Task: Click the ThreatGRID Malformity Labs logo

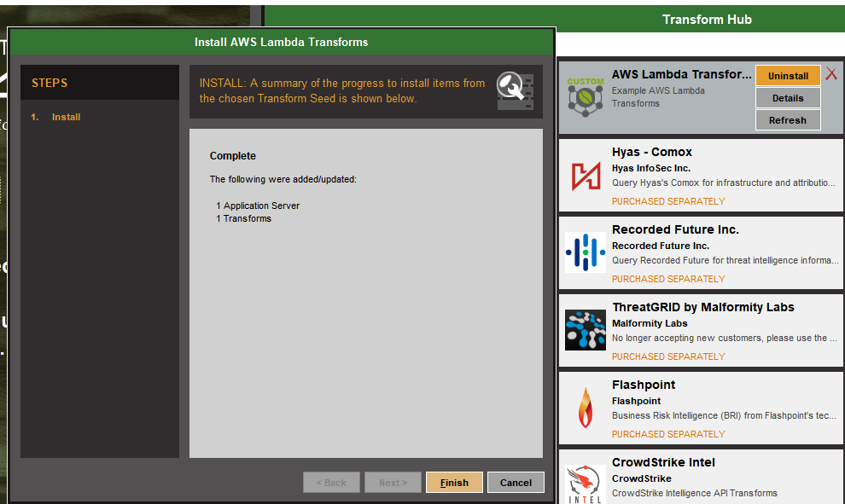Action: 586,330
